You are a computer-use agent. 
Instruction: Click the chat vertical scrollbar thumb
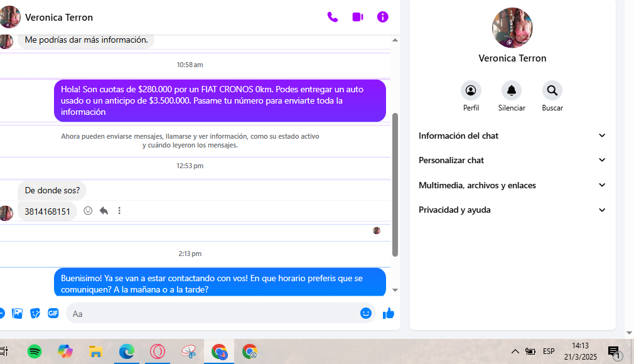pyautogui.click(x=395, y=185)
